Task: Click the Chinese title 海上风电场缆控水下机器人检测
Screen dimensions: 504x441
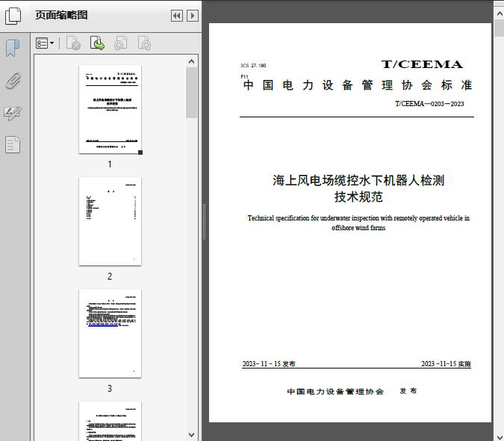Action: (358, 180)
